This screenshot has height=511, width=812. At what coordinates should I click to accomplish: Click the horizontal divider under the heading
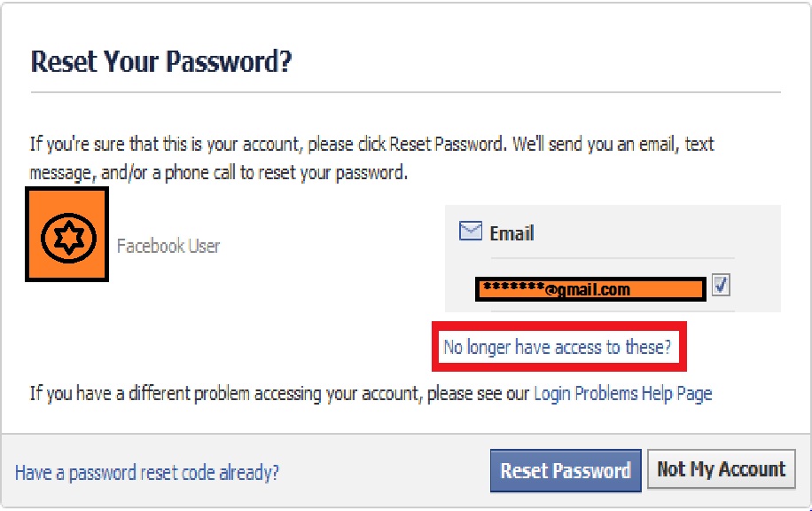coord(405,92)
